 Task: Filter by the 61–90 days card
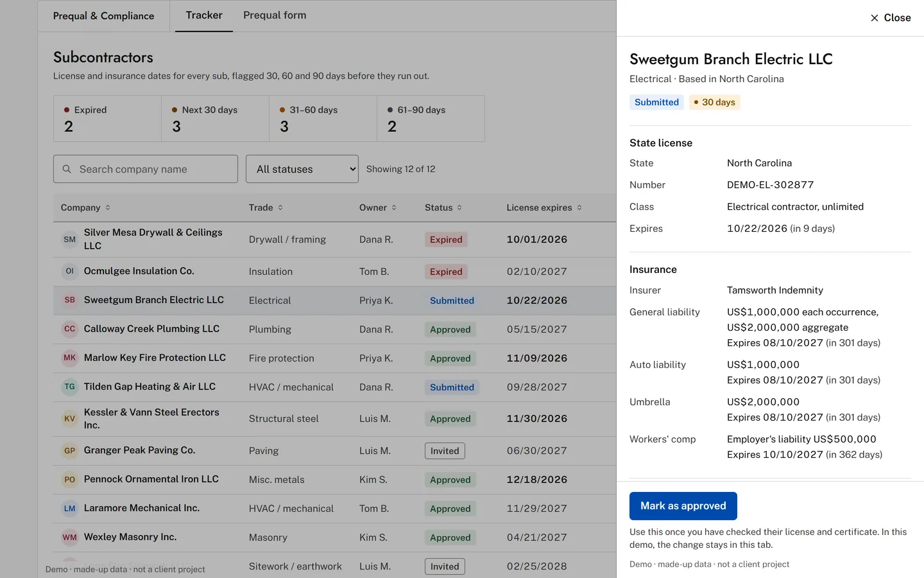pos(431,119)
